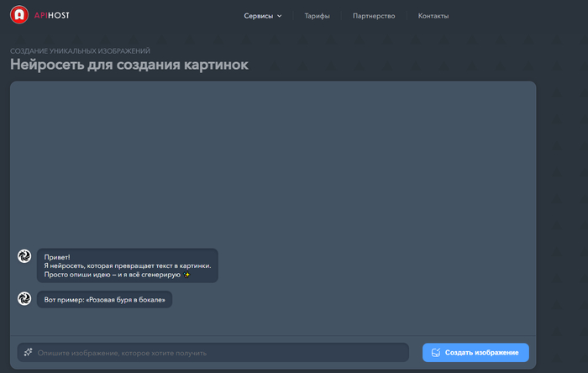The width and height of the screenshot is (588, 373).
Task: Click the bot avatar beside the example message
Action: 24,298
